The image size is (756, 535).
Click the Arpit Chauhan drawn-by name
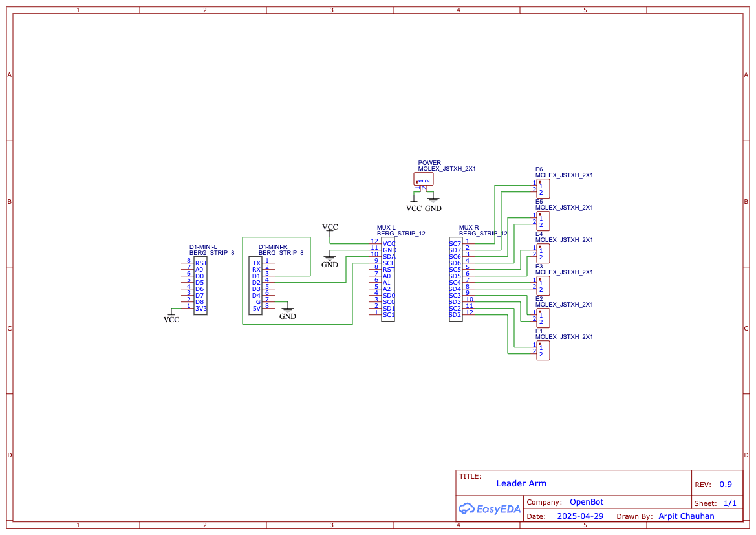point(686,516)
